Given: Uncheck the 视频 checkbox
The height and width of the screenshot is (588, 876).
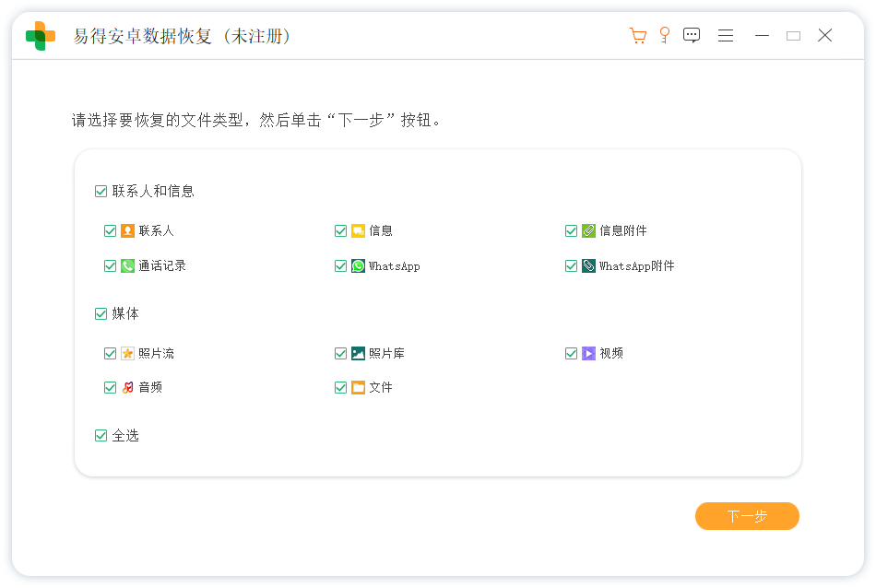Looking at the screenshot, I should (x=571, y=353).
